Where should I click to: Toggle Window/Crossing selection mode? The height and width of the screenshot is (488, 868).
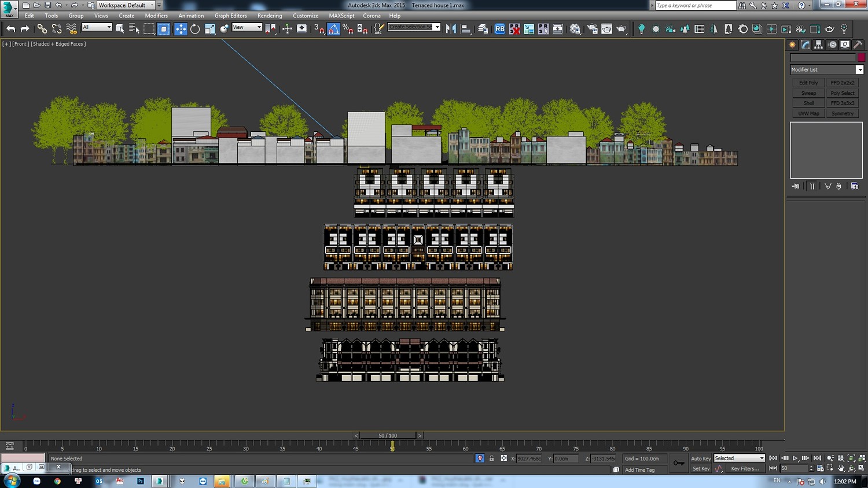164,28
